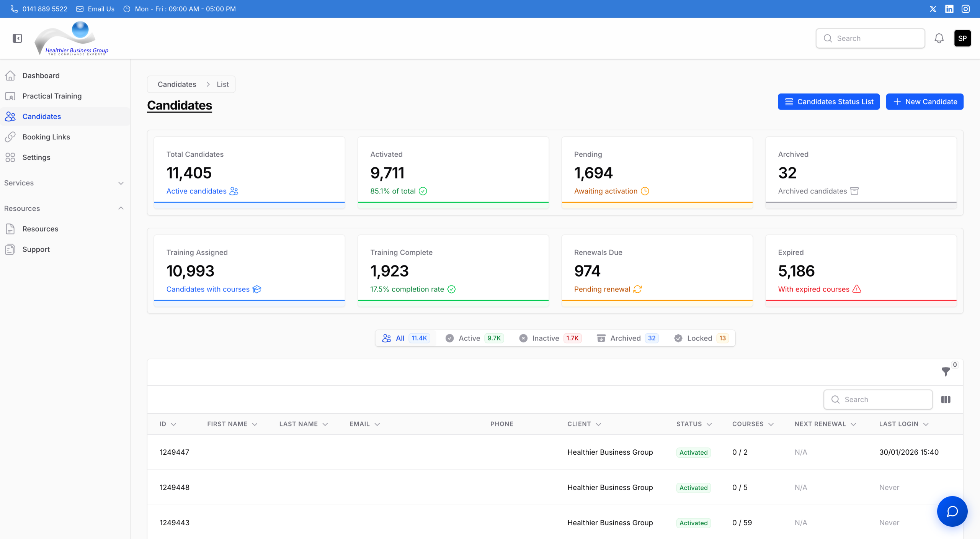Open the STATUS column sort dropdown

710,424
